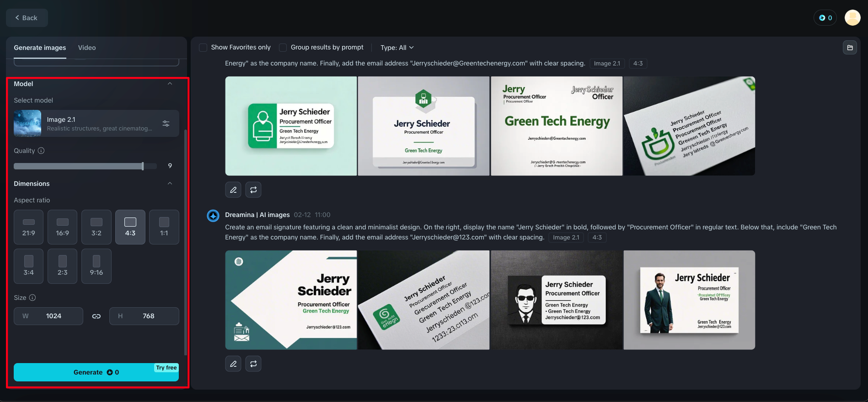
Task: Click regenerate icon under Jerryschieder@123.com results
Action: click(x=253, y=364)
